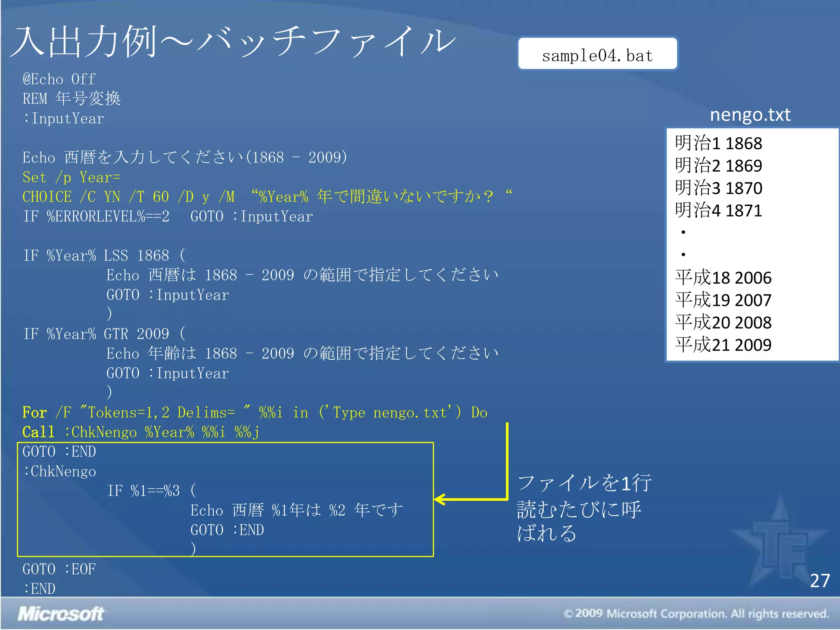Click the 平成19 2007 entry
The width and height of the screenshot is (840, 630).
[x=723, y=300]
